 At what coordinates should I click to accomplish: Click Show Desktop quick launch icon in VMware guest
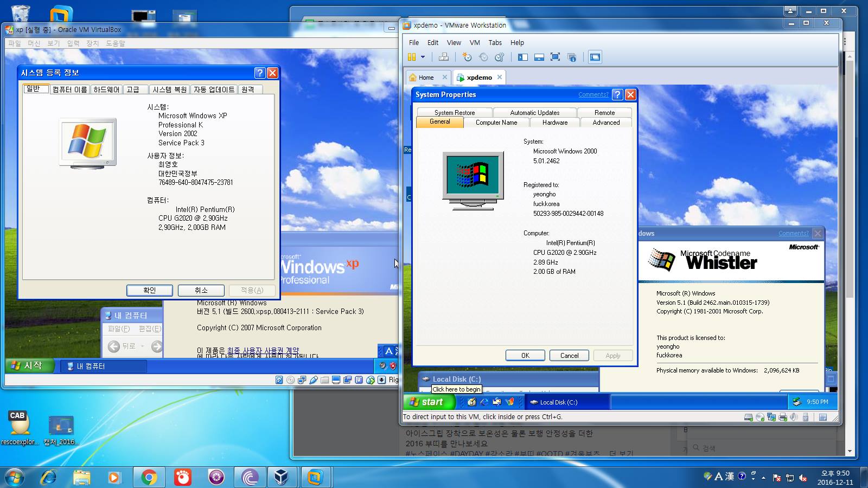click(x=471, y=402)
